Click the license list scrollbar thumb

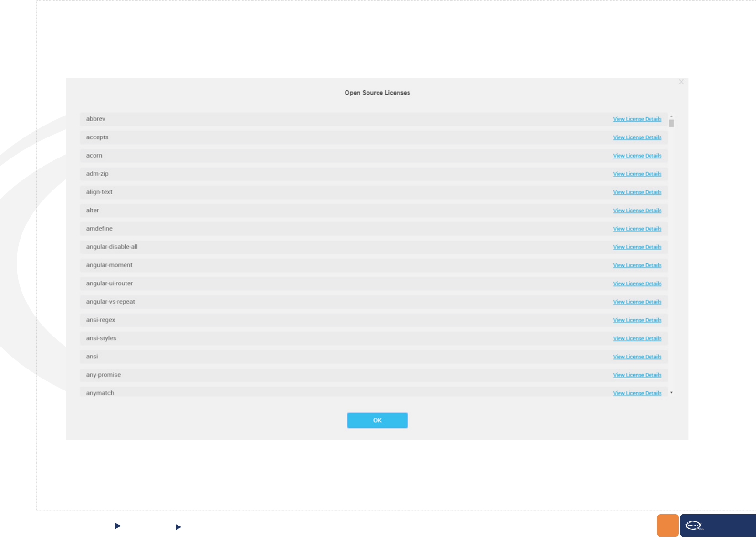pyautogui.click(x=671, y=124)
